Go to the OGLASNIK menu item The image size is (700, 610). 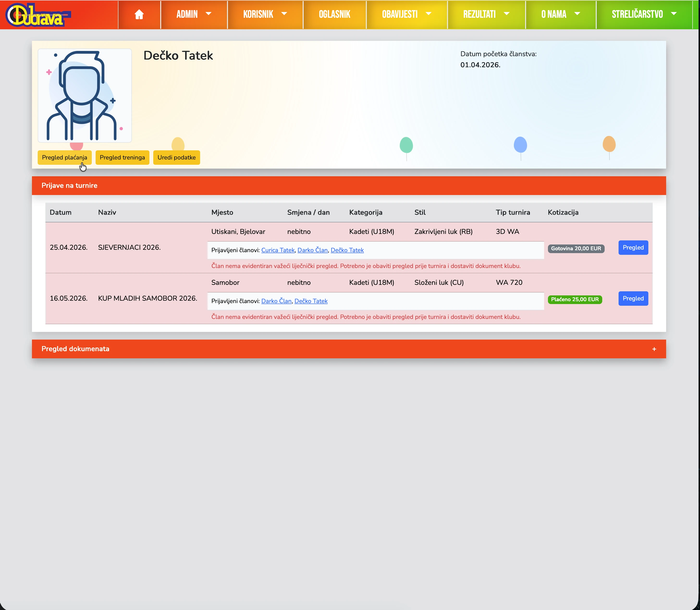[334, 14]
